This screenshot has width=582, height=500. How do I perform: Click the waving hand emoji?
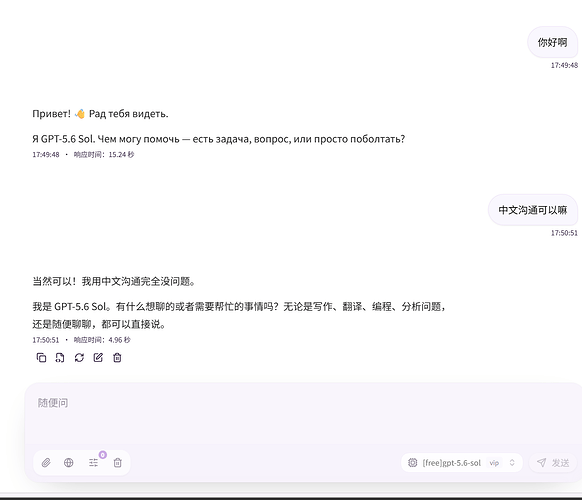(80, 114)
